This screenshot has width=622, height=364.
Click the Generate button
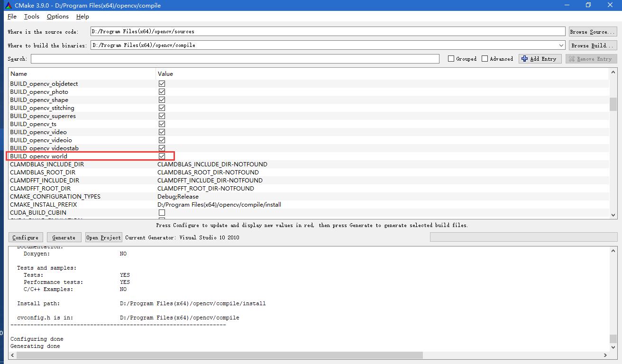coord(64,237)
